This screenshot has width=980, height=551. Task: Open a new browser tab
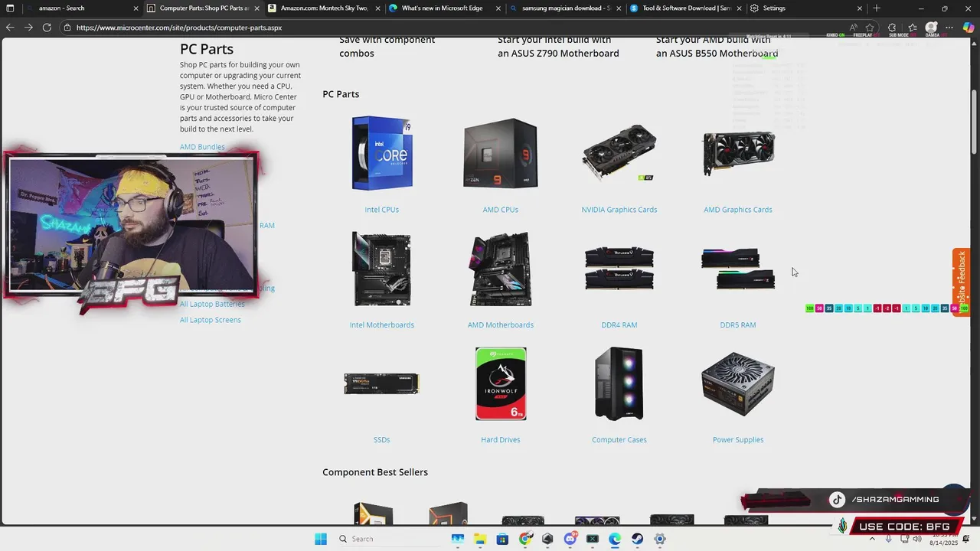coord(877,8)
